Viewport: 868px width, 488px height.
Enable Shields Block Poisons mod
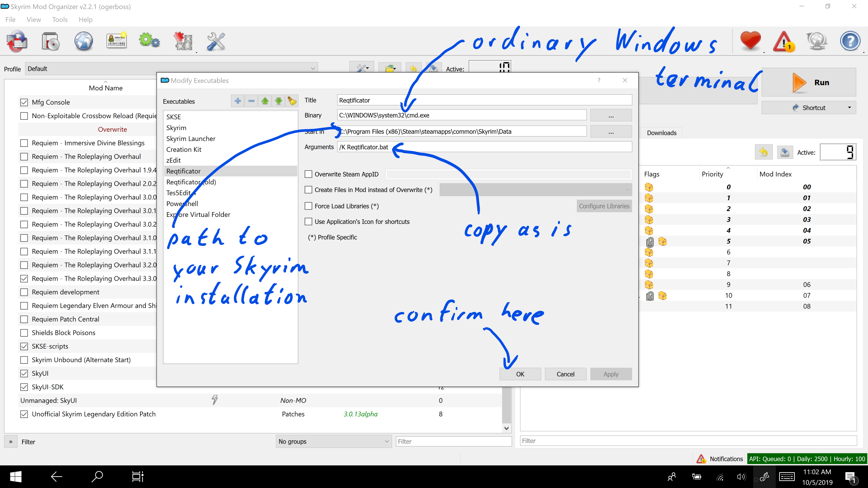click(x=24, y=333)
